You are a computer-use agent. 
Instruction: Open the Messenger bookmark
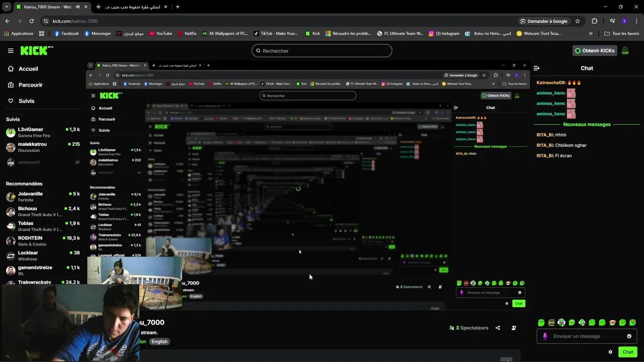[98, 34]
